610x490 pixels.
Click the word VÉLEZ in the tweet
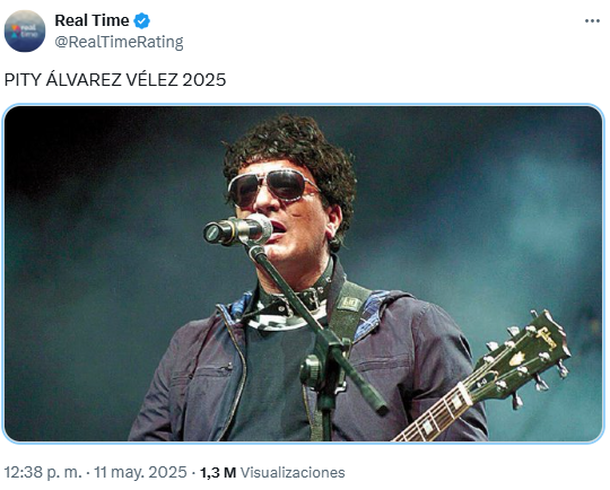[152, 80]
